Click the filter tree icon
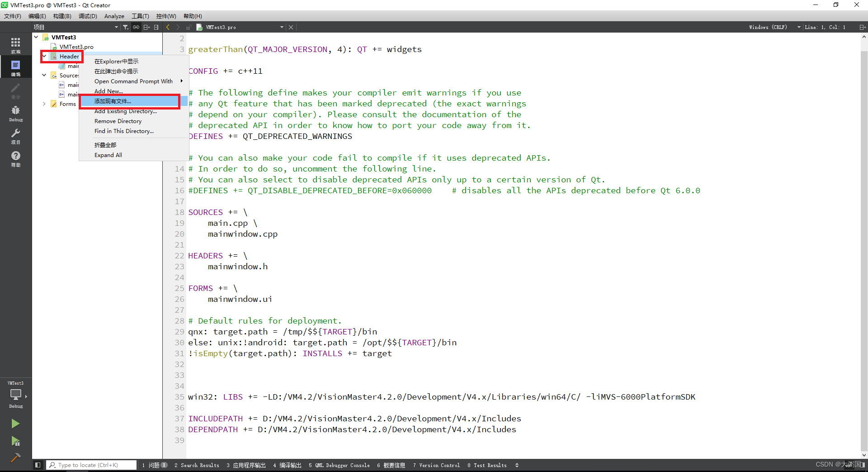The width and height of the screenshot is (868, 472). point(126,27)
